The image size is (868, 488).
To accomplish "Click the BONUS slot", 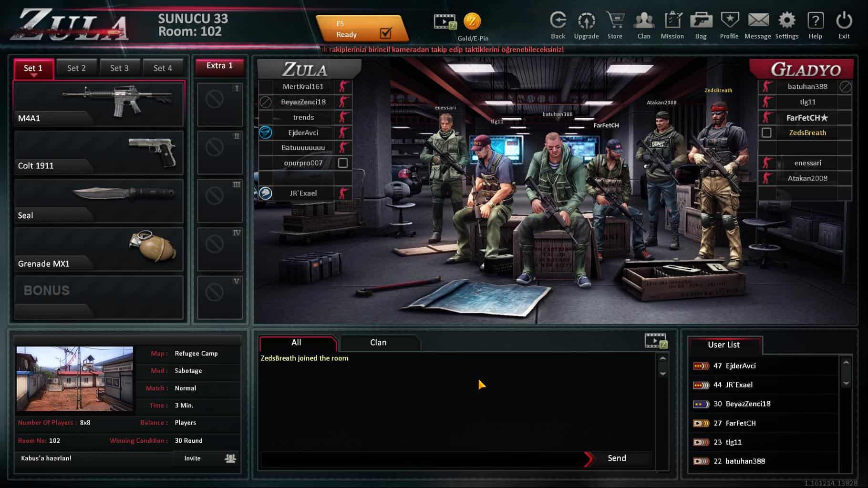I will (99, 297).
